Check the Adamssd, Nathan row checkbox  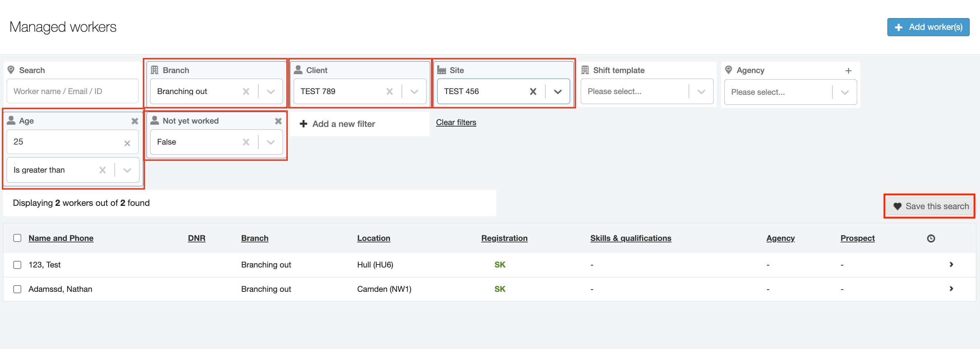pyautogui.click(x=17, y=289)
